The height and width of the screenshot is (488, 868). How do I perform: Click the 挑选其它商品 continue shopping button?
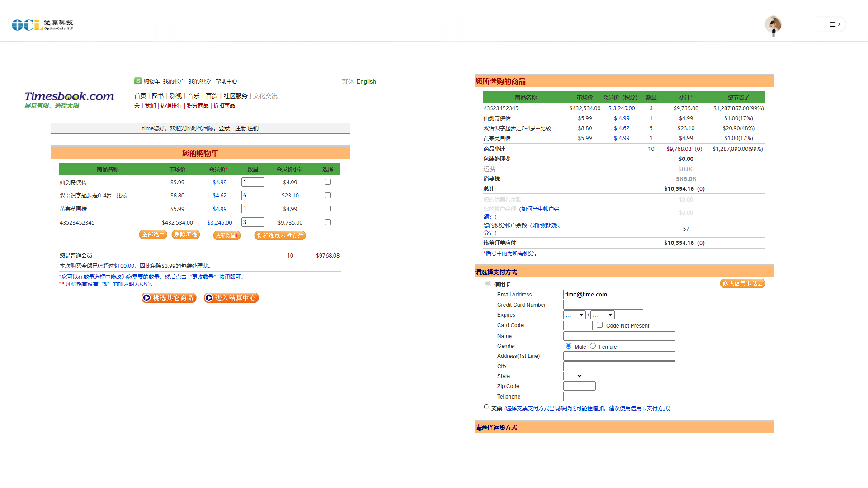(169, 298)
